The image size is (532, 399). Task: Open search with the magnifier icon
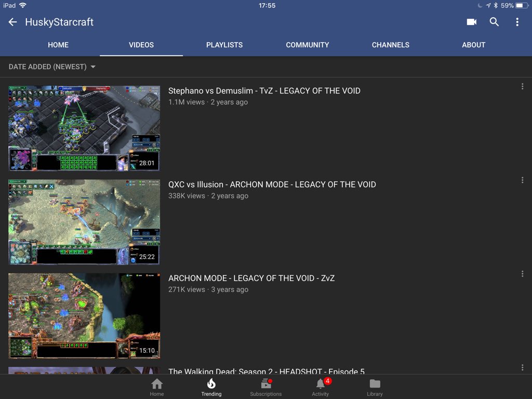coord(495,22)
